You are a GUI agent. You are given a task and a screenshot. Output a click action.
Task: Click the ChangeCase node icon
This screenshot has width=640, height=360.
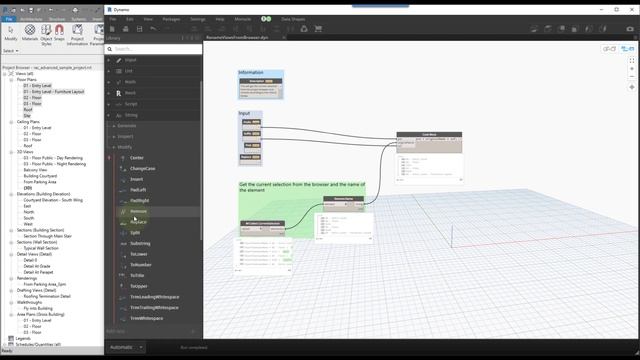coord(123,169)
